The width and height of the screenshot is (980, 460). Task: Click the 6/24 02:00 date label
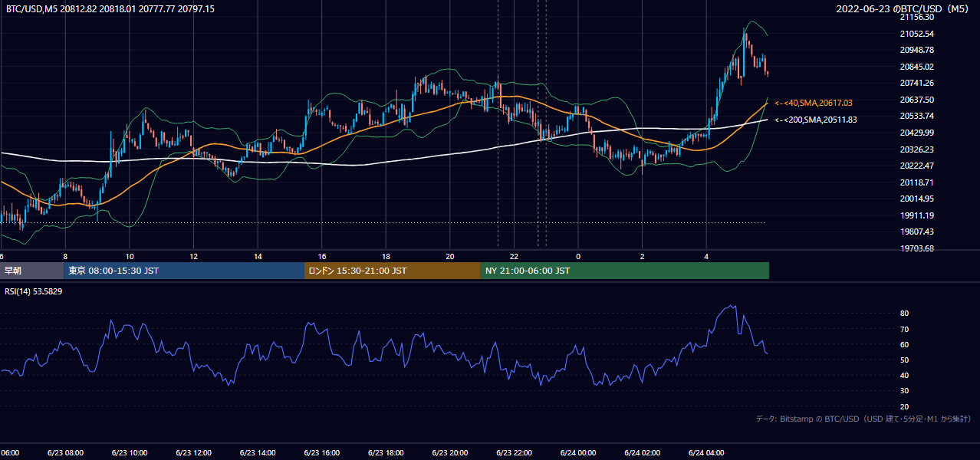pos(642,453)
